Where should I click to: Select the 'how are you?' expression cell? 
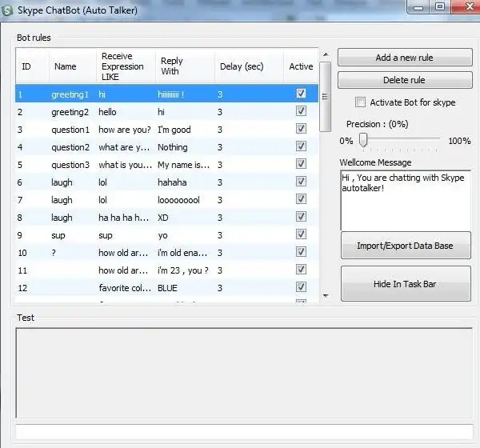click(125, 130)
